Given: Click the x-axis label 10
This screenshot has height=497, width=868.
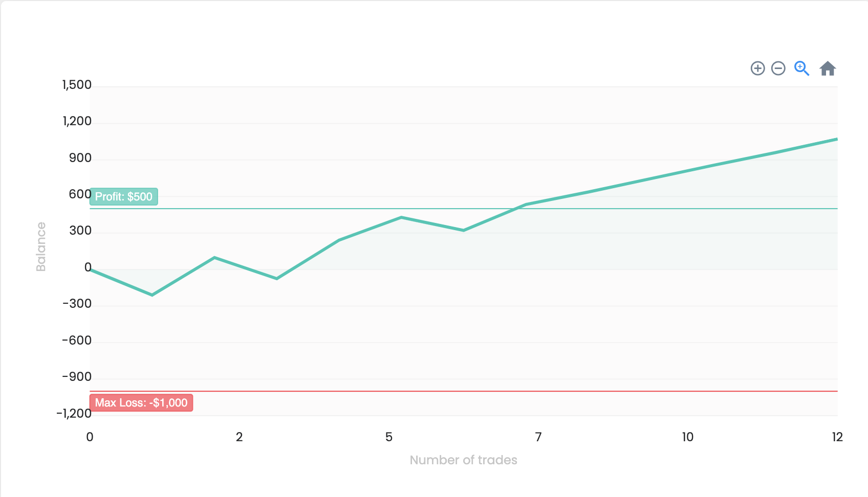Looking at the screenshot, I should point(687,437).
